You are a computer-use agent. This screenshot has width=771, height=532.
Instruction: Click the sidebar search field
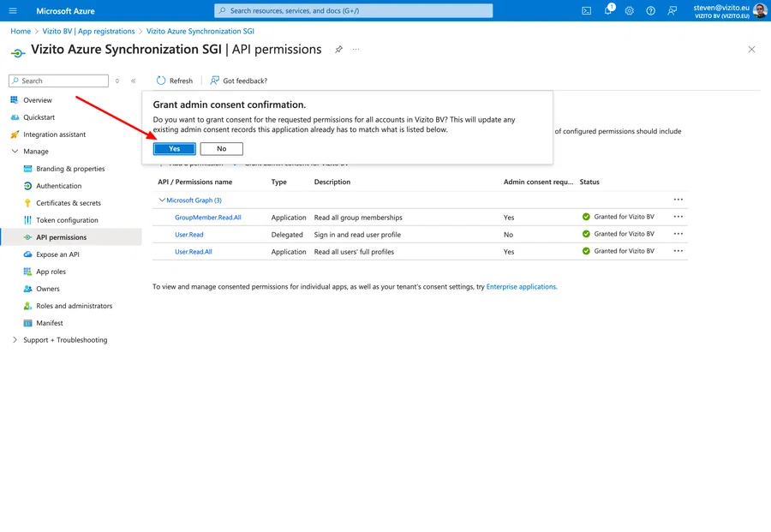click(x=57, y=80)
